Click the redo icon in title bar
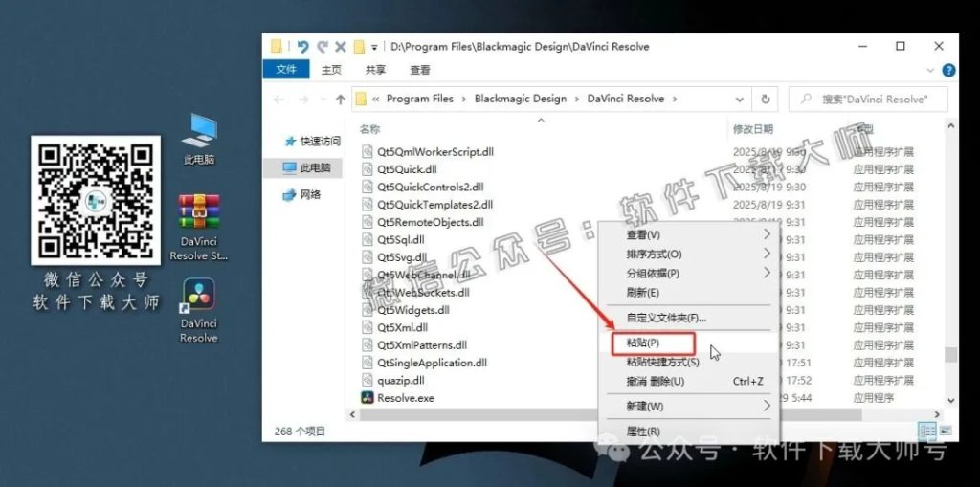980x487 pixels. (323, 46)
